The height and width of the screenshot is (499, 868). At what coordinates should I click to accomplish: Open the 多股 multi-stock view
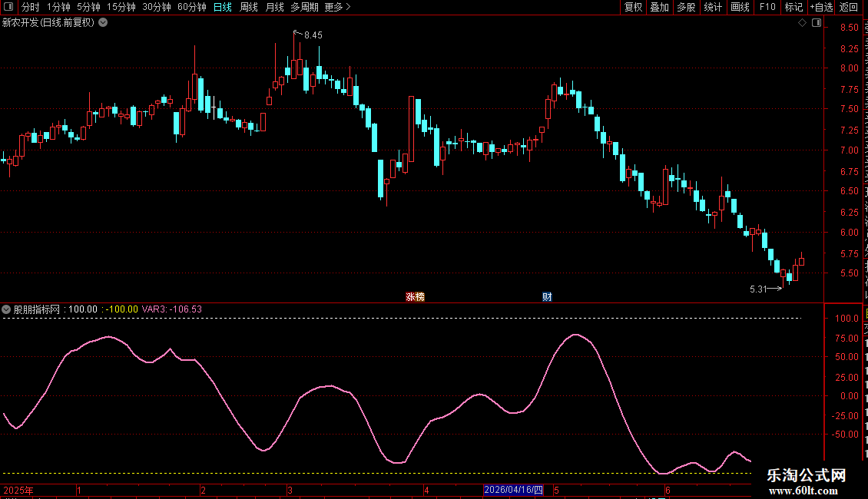(x=687, y=7)
